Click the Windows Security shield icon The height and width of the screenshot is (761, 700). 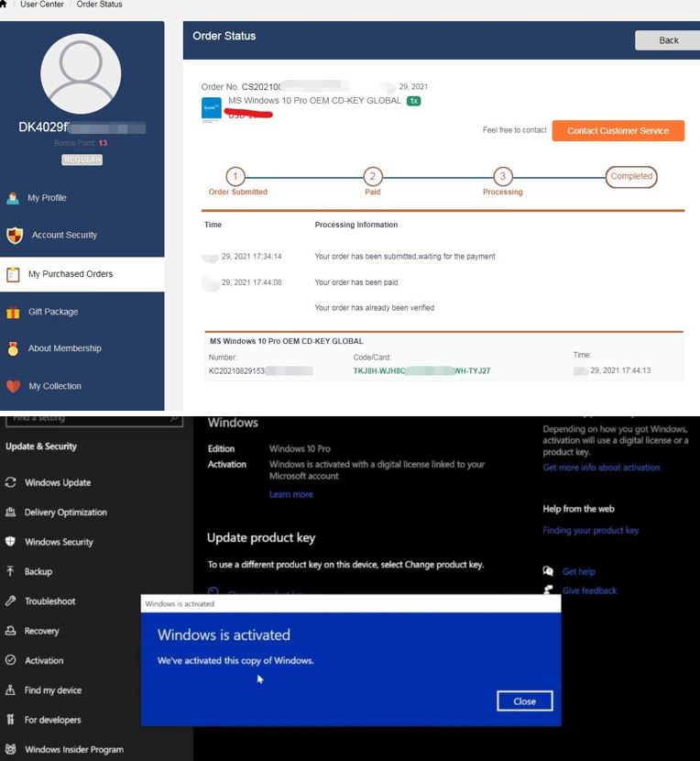click(x=10, y=542)
